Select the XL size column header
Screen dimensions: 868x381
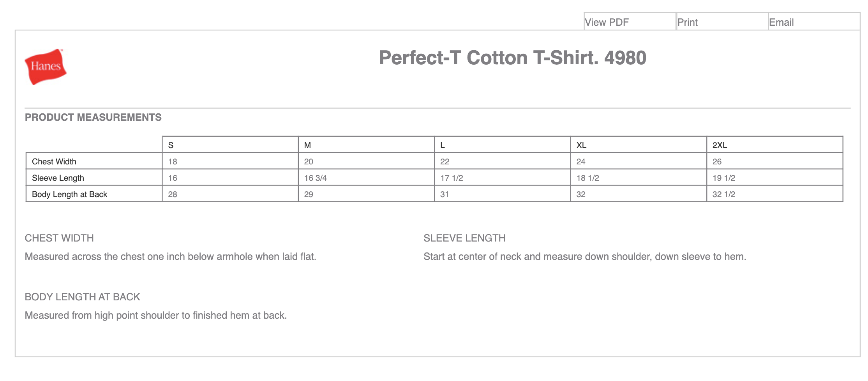[x=639, y=145]
